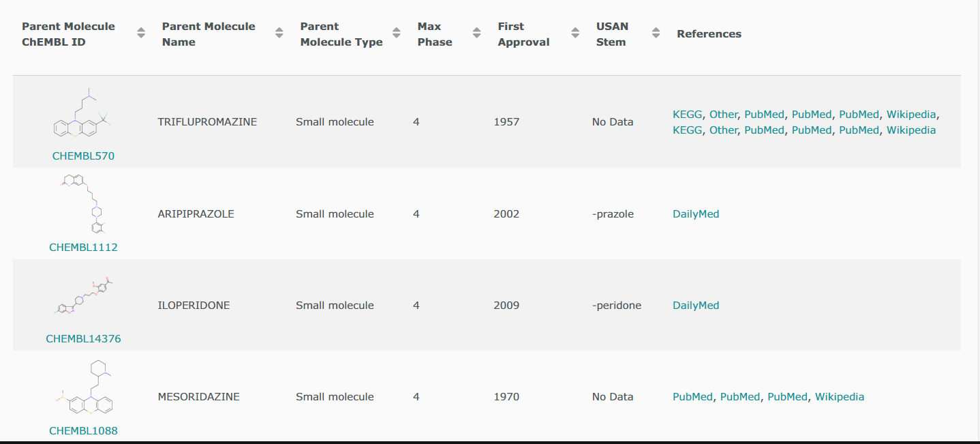
Task: Open DailyMed reference for aripiprazole
Action: (696, 214)
